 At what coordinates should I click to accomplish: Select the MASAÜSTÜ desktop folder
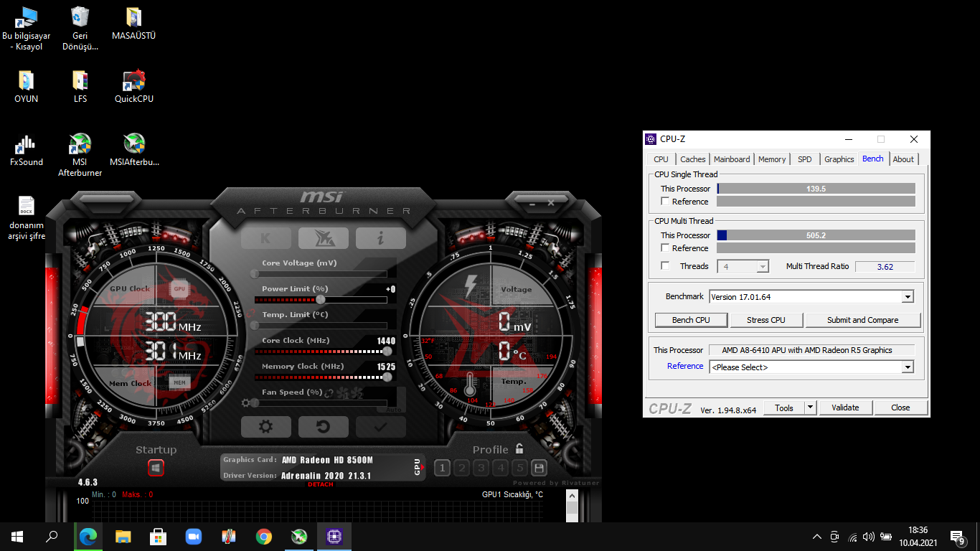(x=134, y=24)
